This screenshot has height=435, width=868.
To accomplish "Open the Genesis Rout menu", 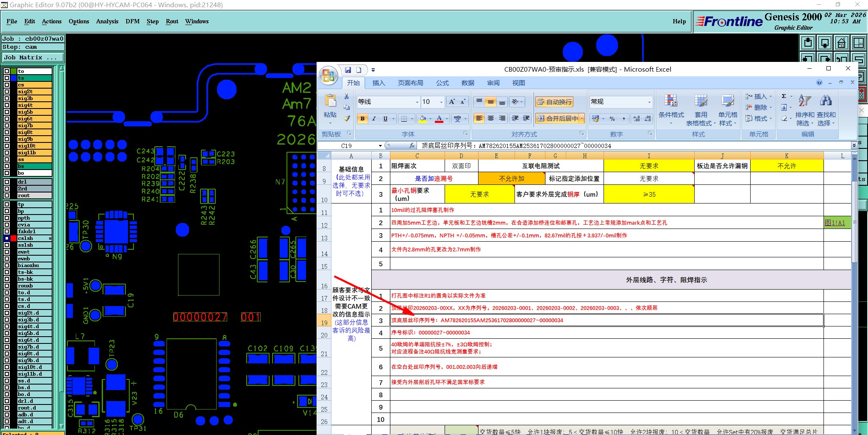I will point(172,21).
